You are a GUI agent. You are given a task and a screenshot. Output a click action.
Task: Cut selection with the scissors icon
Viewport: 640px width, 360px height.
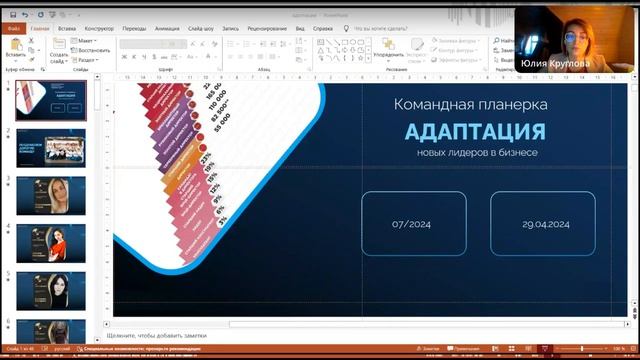(x=31, y=40)
